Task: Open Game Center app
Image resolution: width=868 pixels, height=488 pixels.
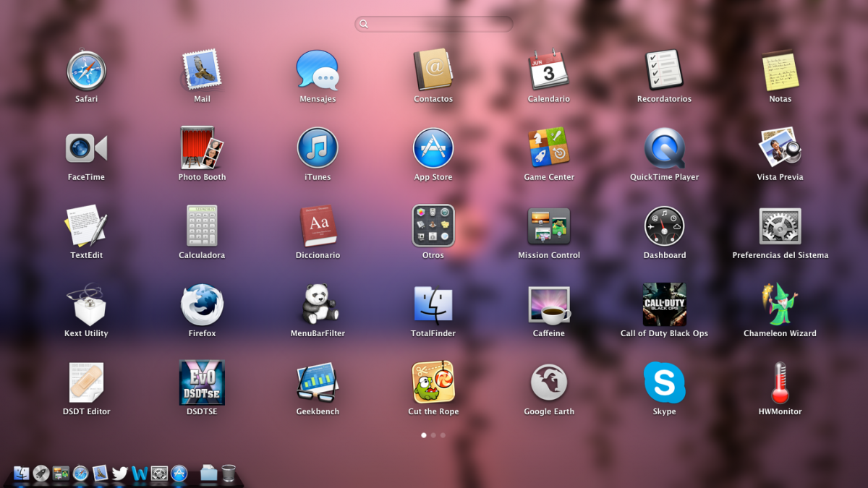Action: point(548,148)
